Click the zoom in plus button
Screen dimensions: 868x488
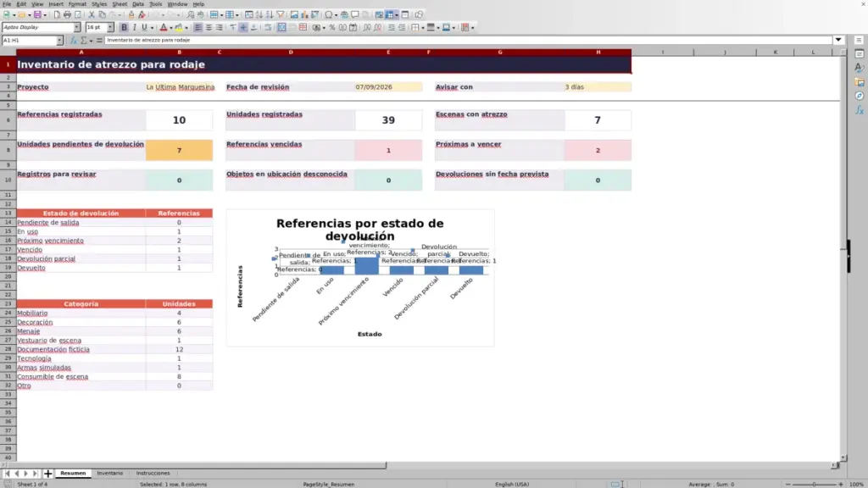tap(841, 484)
